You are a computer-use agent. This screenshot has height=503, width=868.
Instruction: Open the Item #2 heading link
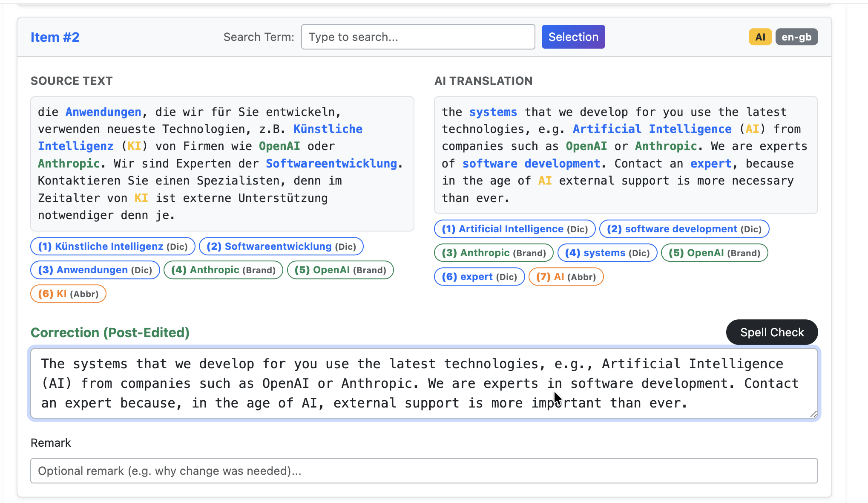point(55,37)
